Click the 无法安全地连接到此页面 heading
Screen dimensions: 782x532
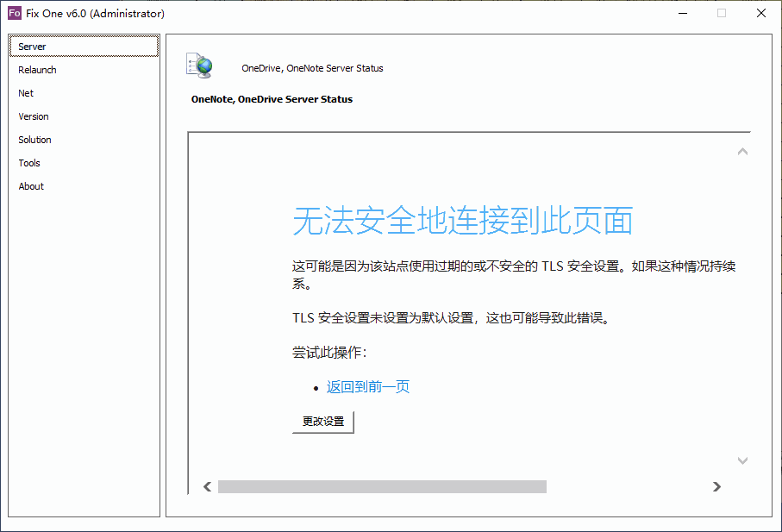[463, 221]
